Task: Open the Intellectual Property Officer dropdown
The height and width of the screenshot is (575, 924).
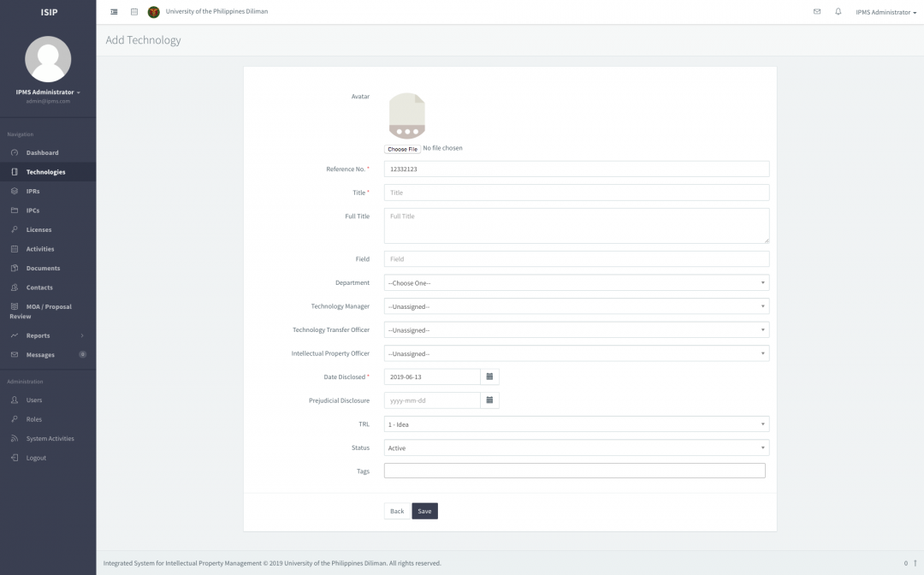Action: coord(577,353)
